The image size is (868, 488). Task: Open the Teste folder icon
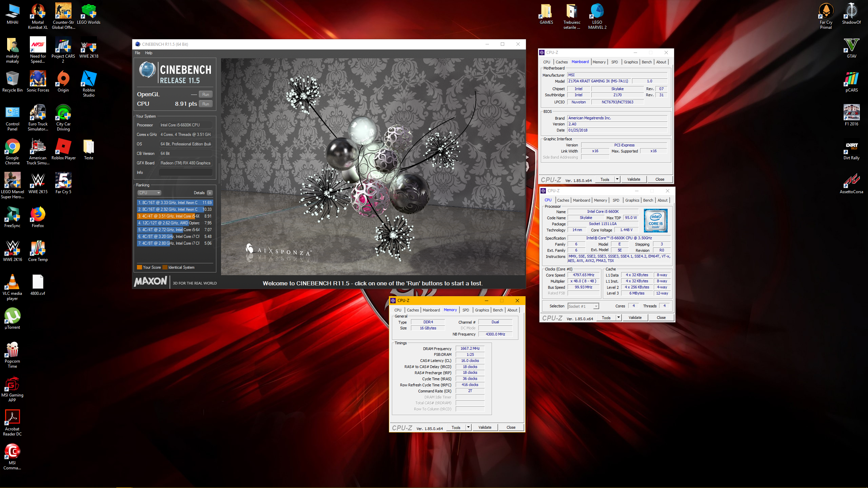coord(88,149)
